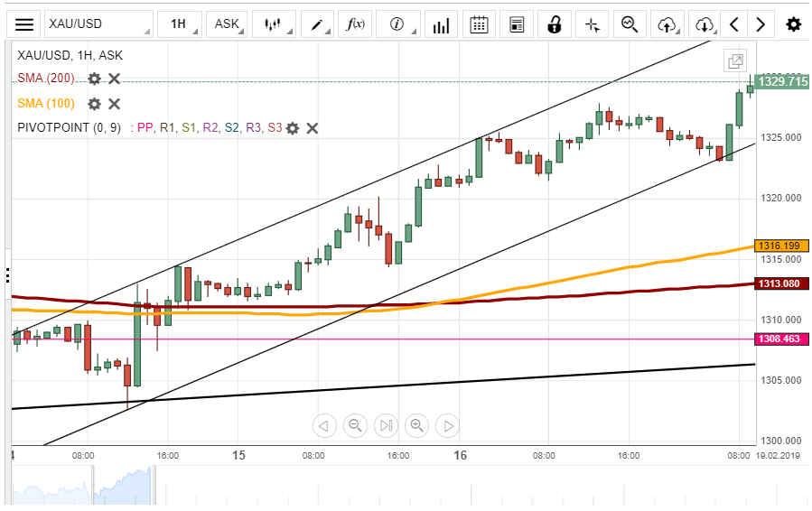Toggle the crosshair cursor tool
Image resolution: width=812 pixels, height=511 pixels.
click(593, 24)
